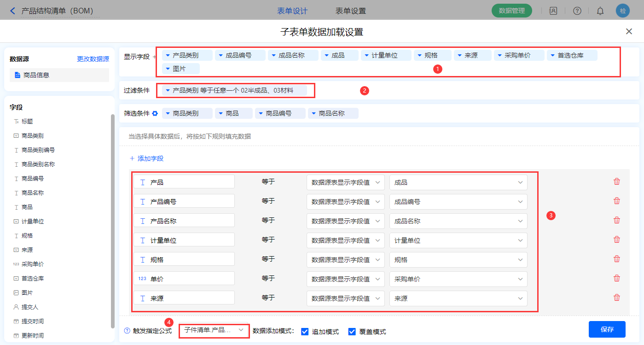This screenshot has height=345, width=644.
Task: Delete the 产品 field mapping row
Action: tap(616, 181)
